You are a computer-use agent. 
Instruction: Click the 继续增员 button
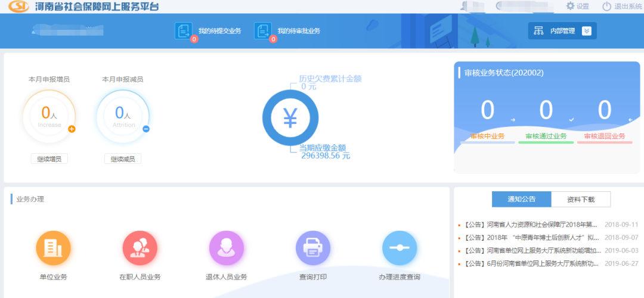[x=49, y=159]
